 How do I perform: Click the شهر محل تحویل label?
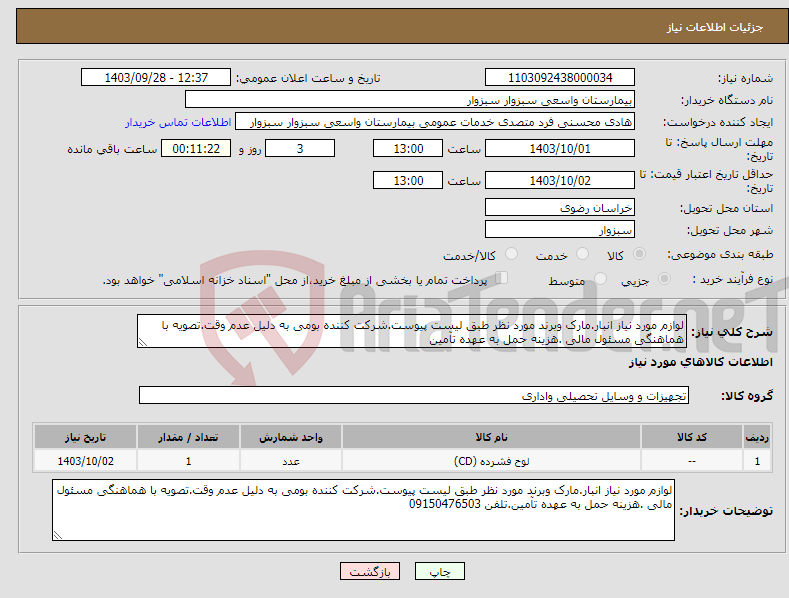click(x=730, y=231)
